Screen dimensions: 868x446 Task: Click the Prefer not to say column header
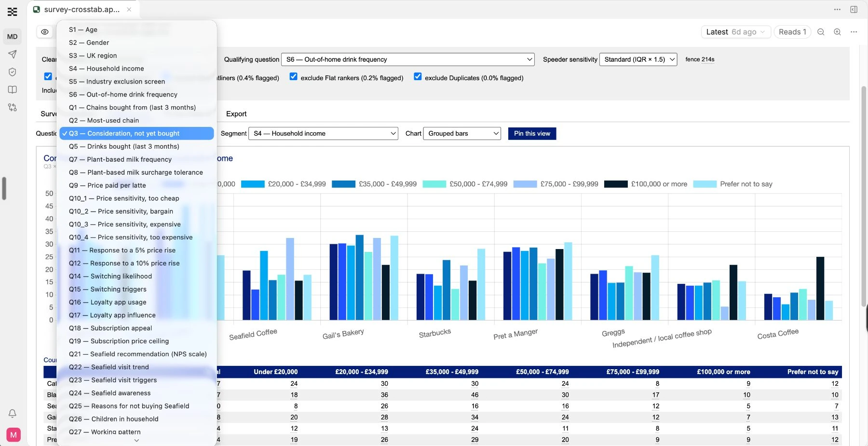pyautogui.click(x=813, y=372)
